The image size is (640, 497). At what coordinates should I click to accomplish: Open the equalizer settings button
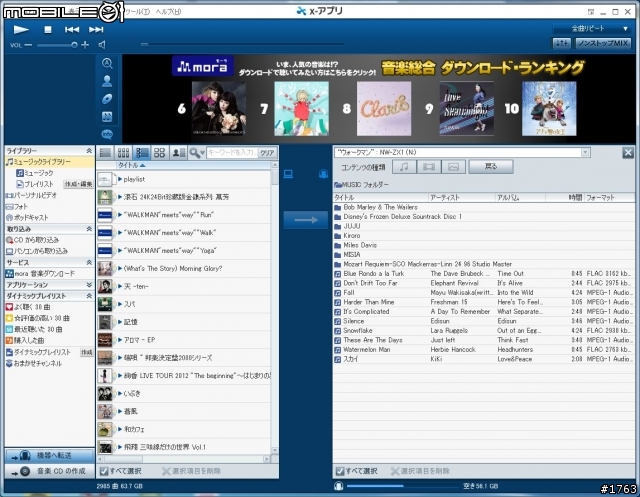562,43
